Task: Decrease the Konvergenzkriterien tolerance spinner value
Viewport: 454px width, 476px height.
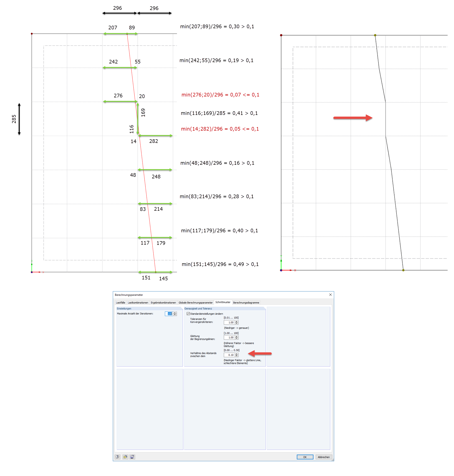Action: 237,324
